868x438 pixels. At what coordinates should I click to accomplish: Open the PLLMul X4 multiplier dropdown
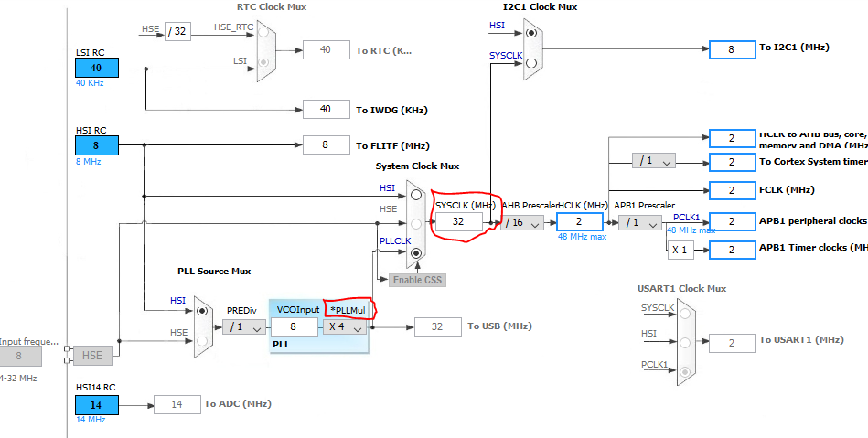point(346,326)
